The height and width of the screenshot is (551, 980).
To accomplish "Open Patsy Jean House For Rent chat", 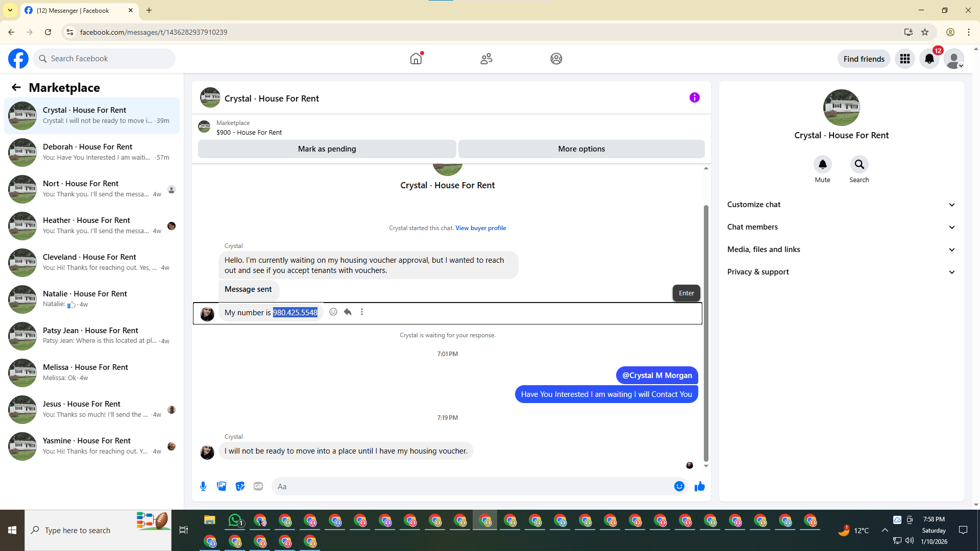I will (x=92, y=336).
